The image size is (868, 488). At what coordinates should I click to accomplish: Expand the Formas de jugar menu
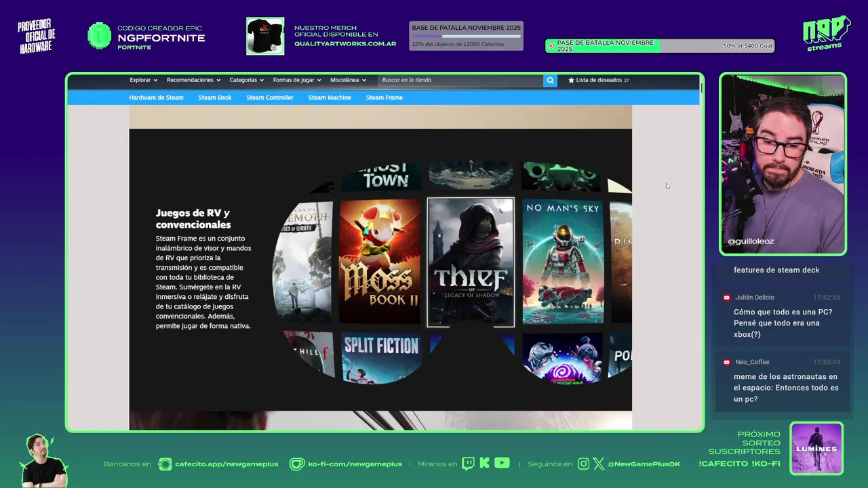point(297,80)
